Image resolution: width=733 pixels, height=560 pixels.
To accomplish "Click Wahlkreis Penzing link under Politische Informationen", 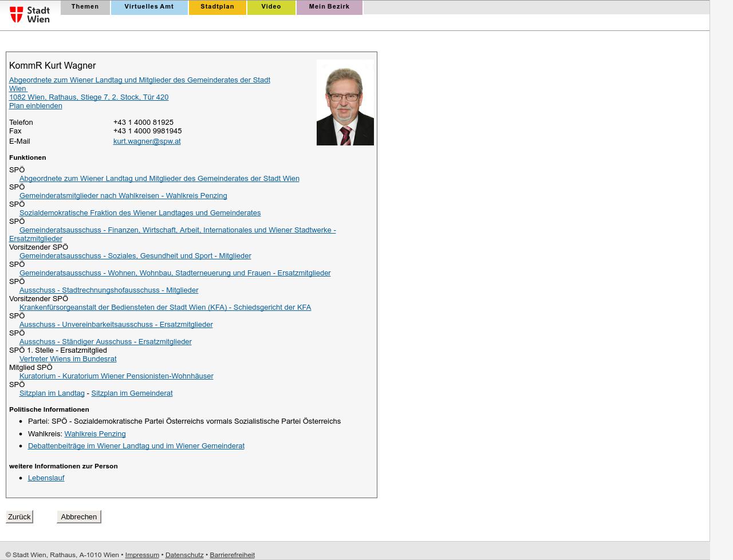I will click(x=95, y=434).
